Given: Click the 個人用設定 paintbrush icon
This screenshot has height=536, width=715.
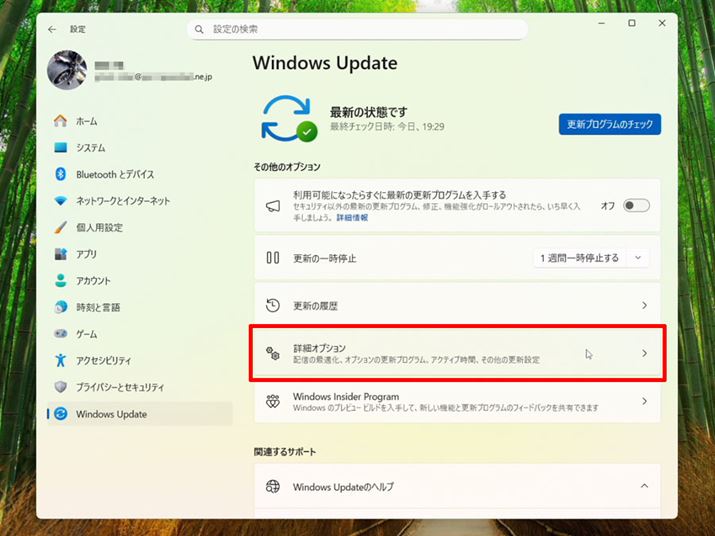Looking at the screenshot, I should tap(60, 227).
